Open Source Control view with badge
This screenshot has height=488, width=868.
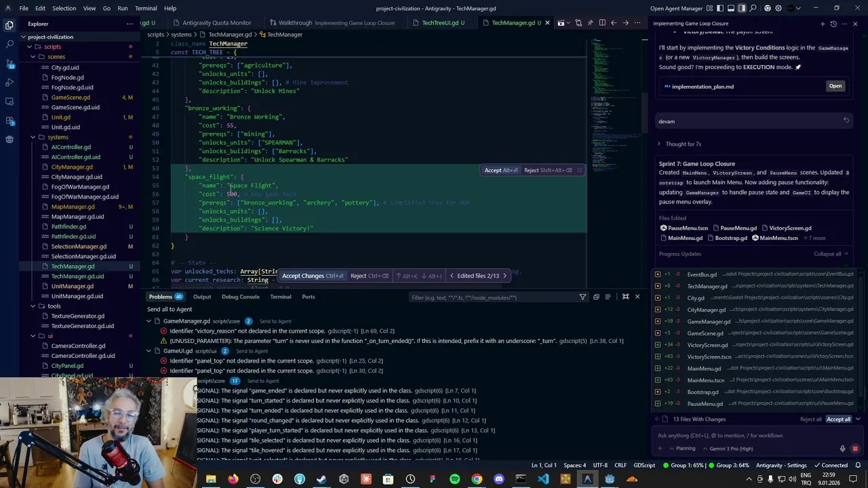point(9,63)
